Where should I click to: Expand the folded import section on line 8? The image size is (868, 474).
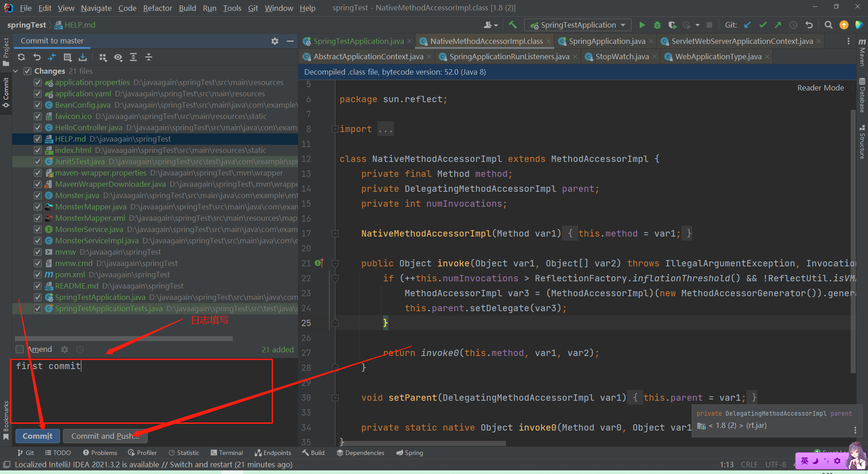tap(335, 129)
